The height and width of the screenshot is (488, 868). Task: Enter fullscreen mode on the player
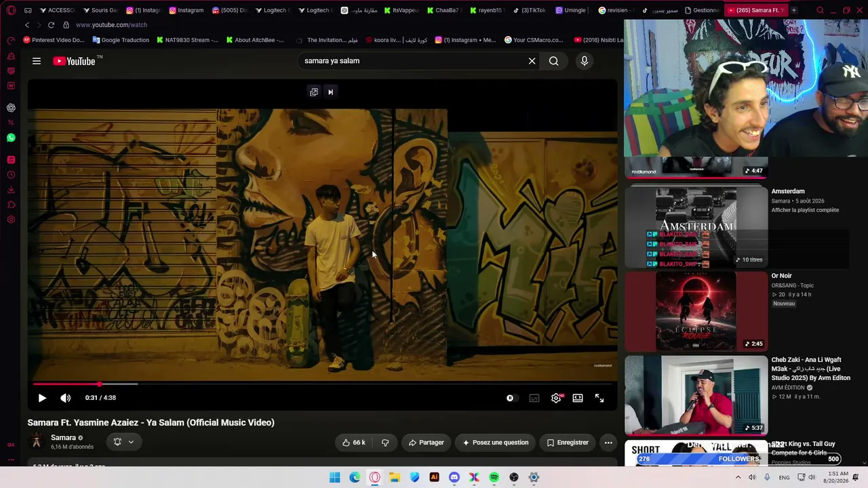(x=599, y=398)
